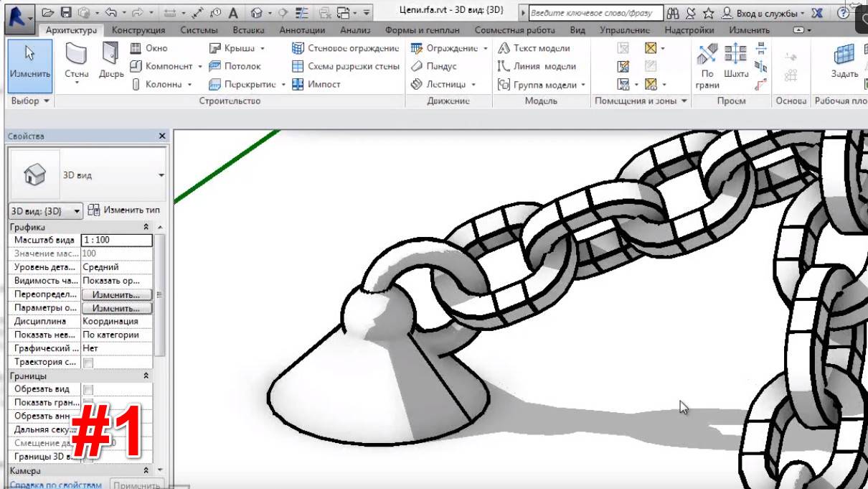The image size is (868, 489).
Task: Click the help question mark icon
Action: [843, 13]
